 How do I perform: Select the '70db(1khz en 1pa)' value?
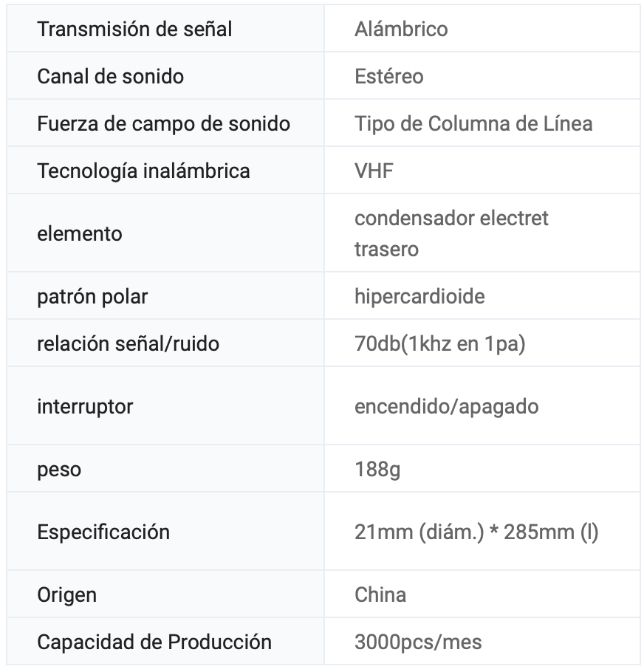[x=439, y=343]
